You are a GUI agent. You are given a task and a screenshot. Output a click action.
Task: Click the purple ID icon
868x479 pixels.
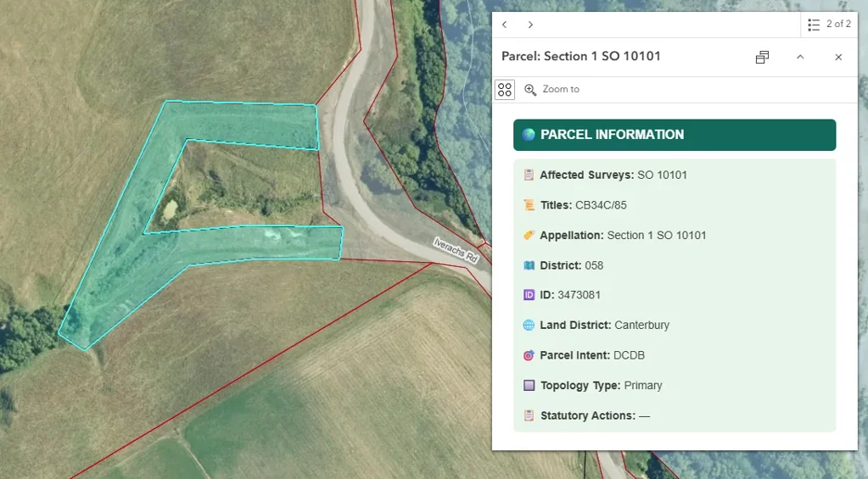tap(529, 295)
